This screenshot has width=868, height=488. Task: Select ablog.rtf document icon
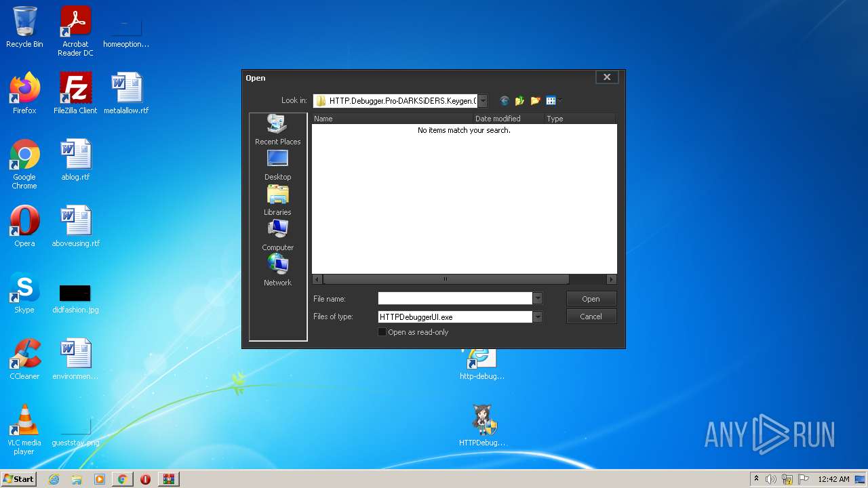(75, 160)
